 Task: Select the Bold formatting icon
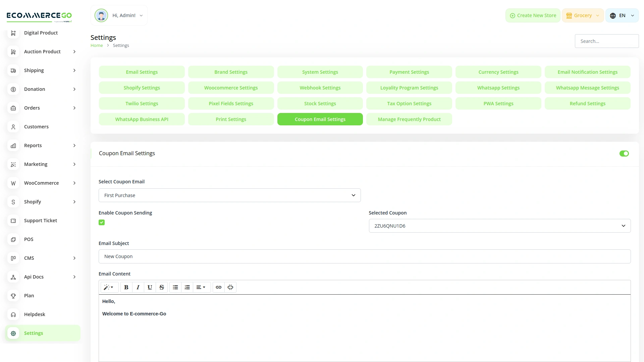point(126,287)
